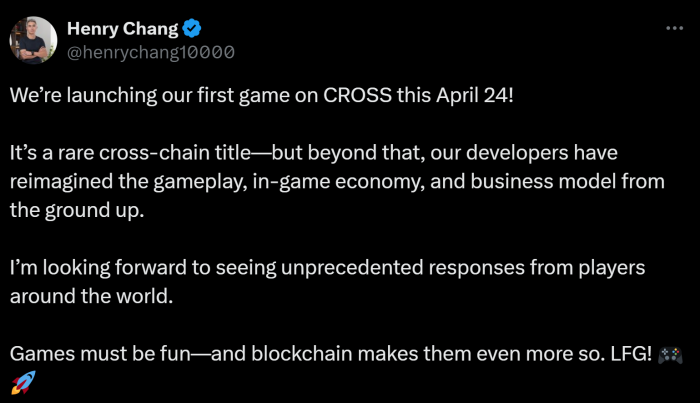This screenshot has width=700, height=403.
Task: Click the "Games must be fun" text
Action: pyautogui.click(x=100, y=354)
